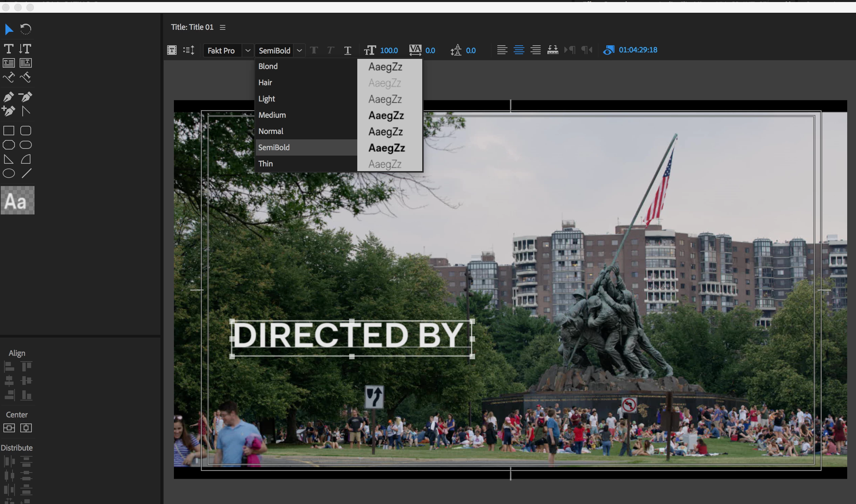Image resolution: width=856 pixels, height=504 pixels.
Task: Select the Ellipse tool
Action: coord(8,174)
